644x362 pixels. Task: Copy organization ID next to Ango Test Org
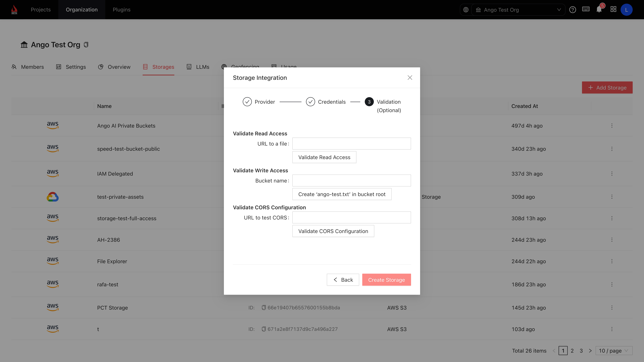point(86,45)
